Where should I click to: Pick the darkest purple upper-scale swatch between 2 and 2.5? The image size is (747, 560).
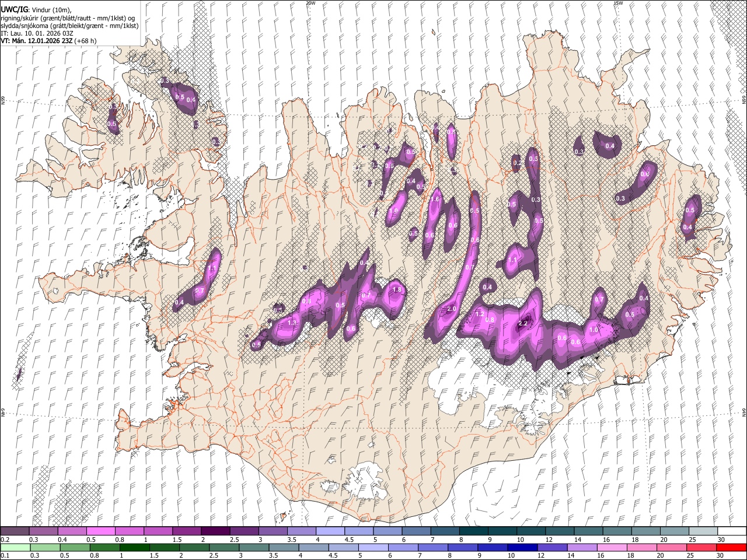[x=215, y=531]
